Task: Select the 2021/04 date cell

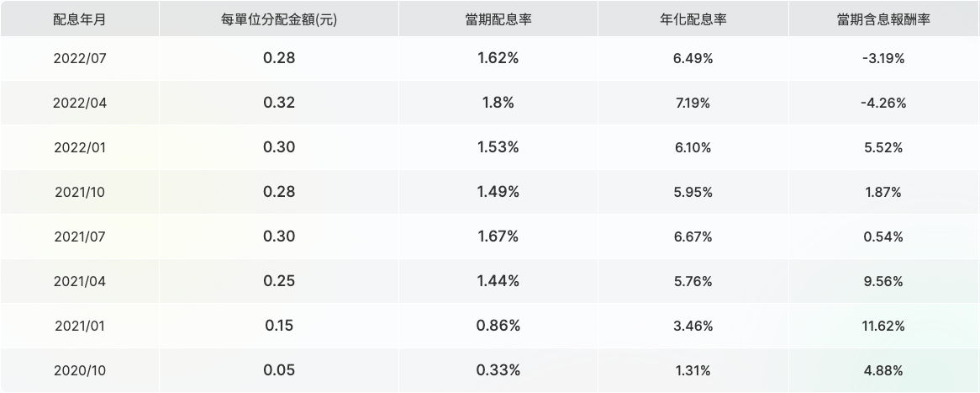Action: 79,281
